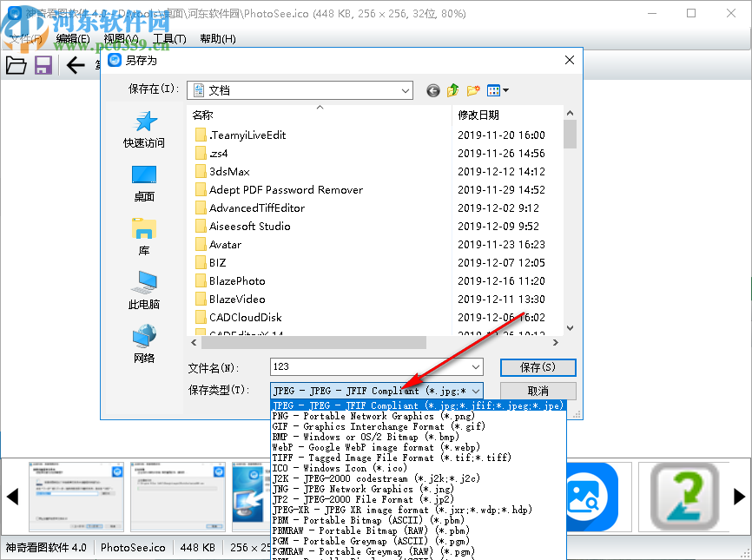
Task: Select the Aiseesoft Studio folder
Action: pyautogui.click(x=242, y=227)
